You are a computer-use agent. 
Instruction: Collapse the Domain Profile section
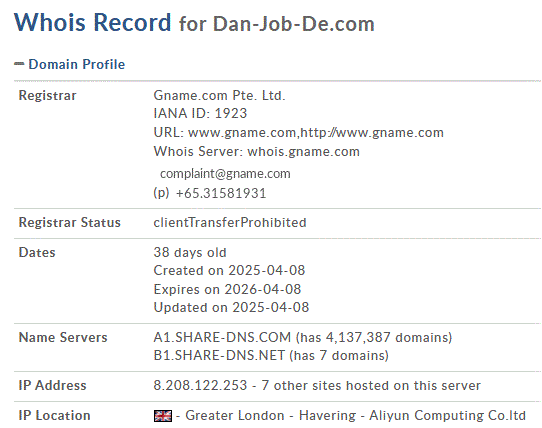[76, 64]
